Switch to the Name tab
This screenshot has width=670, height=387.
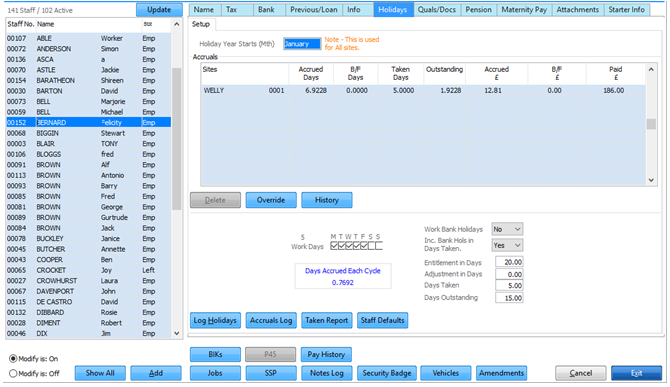tap(204, 9)
